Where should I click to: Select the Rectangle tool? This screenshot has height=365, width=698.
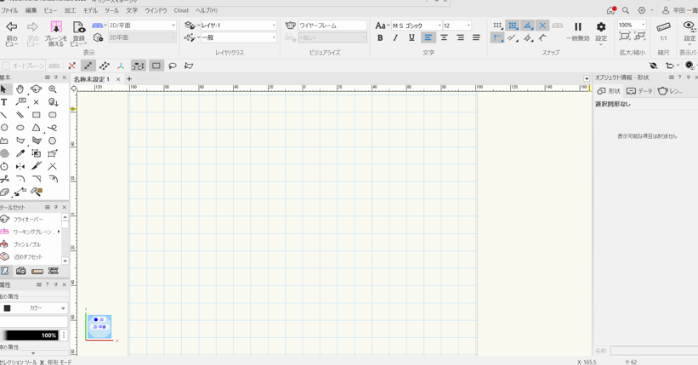(36, 115)
